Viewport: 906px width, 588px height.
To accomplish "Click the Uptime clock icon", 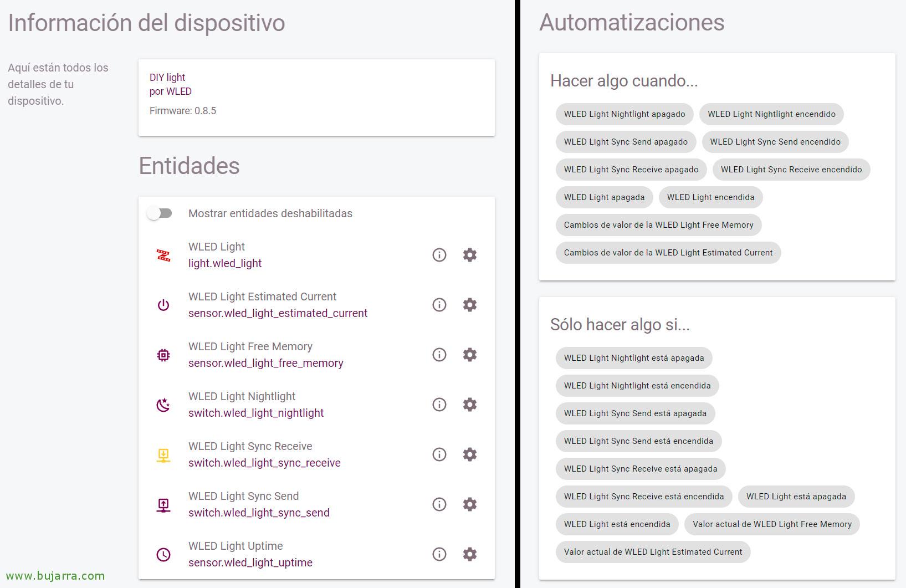I will pyautogui.click(x=163, y=555).
